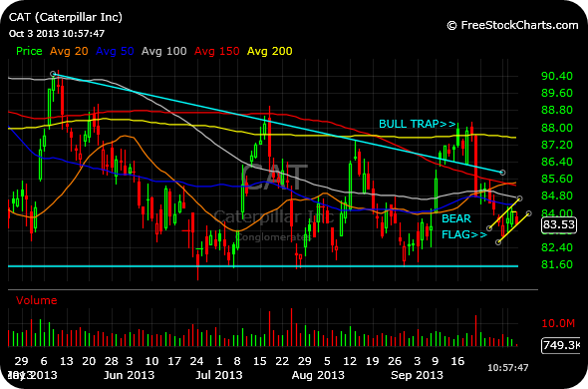The width and height of the screenshot is (588, 389).
Task: Click date label 6 on the time axis
Action: [x=44, y=361]
